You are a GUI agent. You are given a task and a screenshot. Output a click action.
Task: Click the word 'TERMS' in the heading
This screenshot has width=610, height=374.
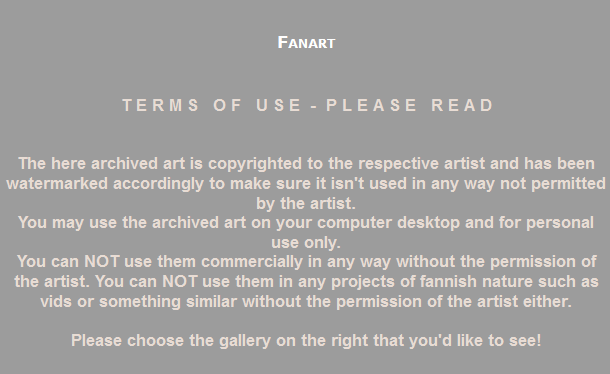pos(161,105)
